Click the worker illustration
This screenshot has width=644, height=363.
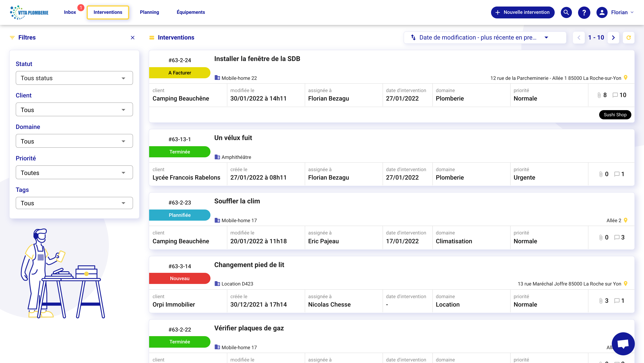62,273
